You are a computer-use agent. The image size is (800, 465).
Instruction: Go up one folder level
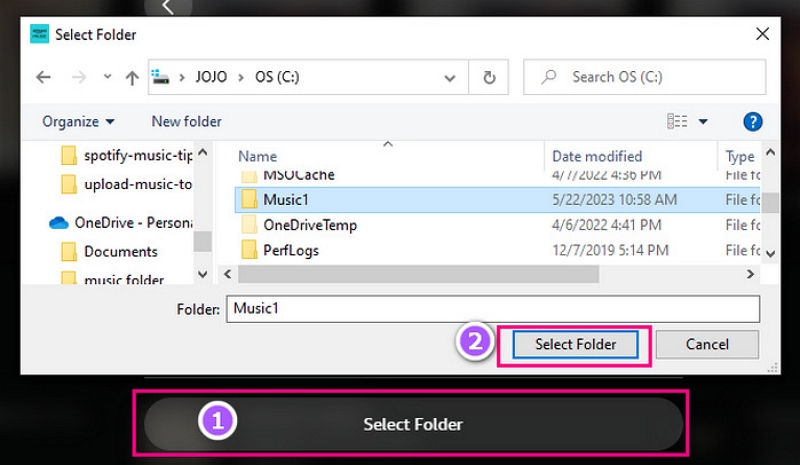(132, 78)
